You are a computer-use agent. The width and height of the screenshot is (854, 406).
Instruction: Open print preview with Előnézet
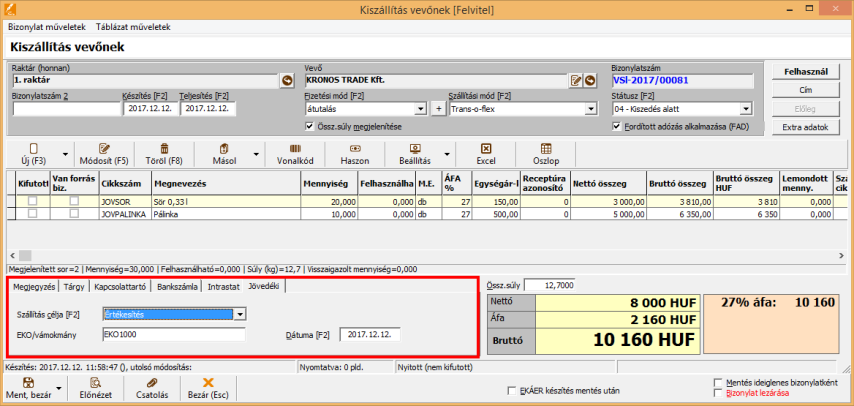click(95, 383)
